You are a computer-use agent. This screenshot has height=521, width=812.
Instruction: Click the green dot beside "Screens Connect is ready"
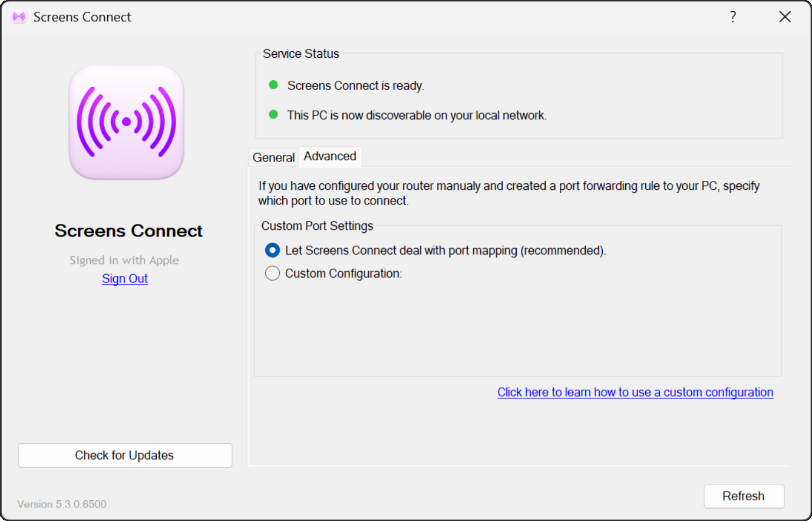[273, 85]
